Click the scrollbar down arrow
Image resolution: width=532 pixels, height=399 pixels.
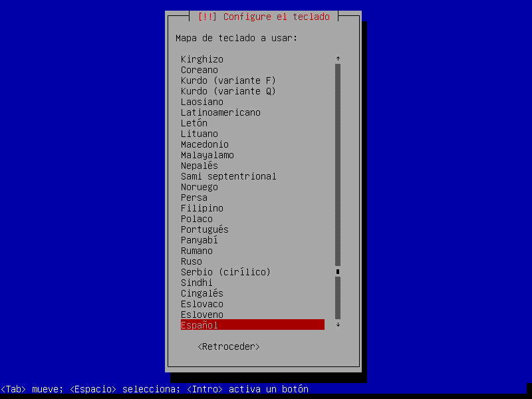pos(338,325)
